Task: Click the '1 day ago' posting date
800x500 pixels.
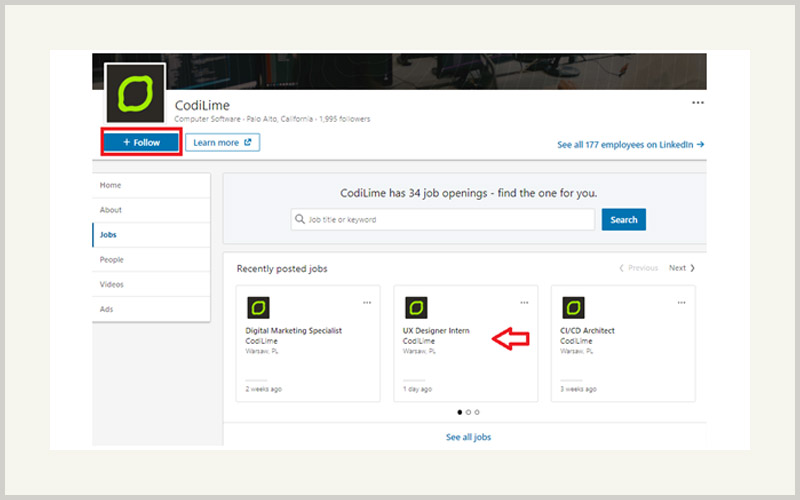Action: coord(417,389)
